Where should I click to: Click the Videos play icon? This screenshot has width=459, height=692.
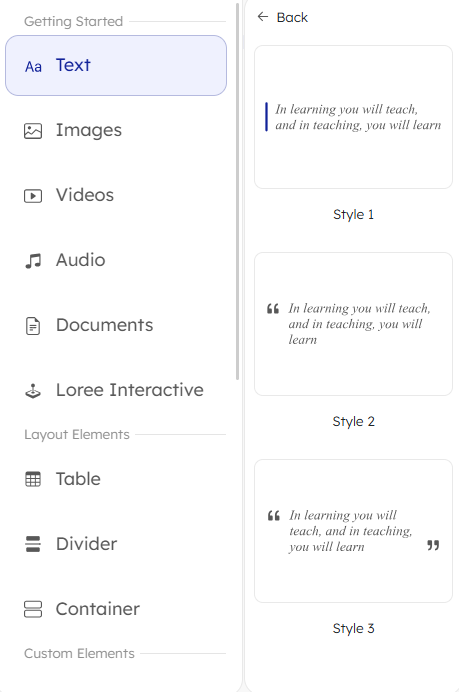coord(33,196)
